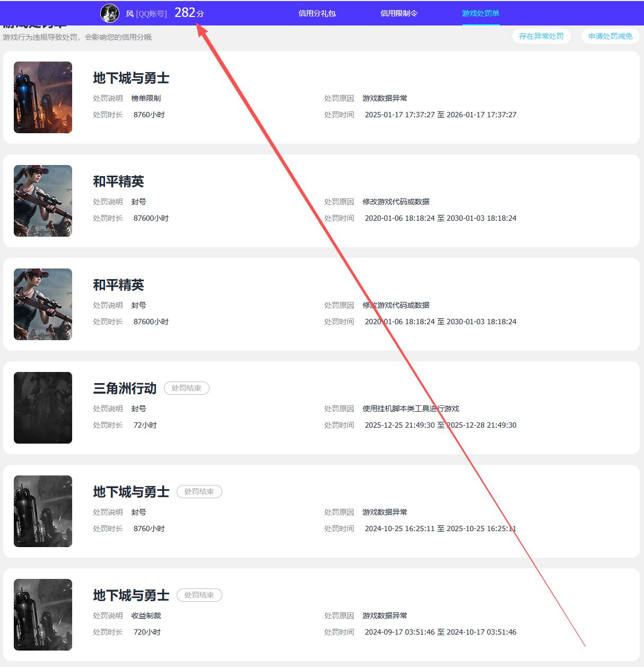644x667 pixels.
Task: Open the 信用分礼包 tab
Action: tap(317, 13)
